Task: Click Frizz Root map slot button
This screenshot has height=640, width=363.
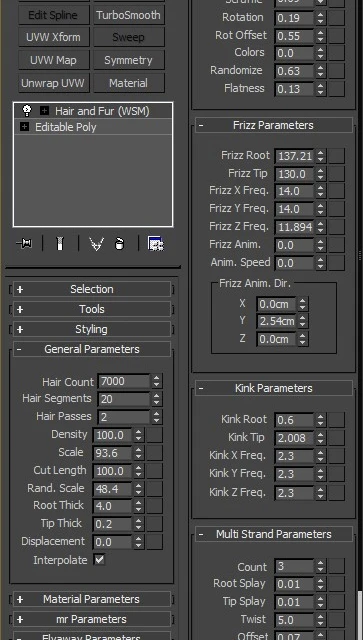Action: 337,156
